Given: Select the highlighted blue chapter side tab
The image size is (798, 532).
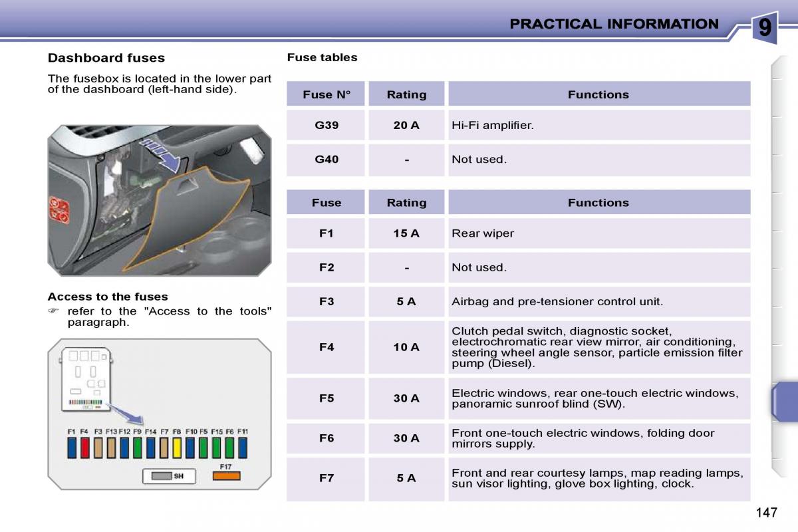Looking at the screenshot, I should coord(785,402).
